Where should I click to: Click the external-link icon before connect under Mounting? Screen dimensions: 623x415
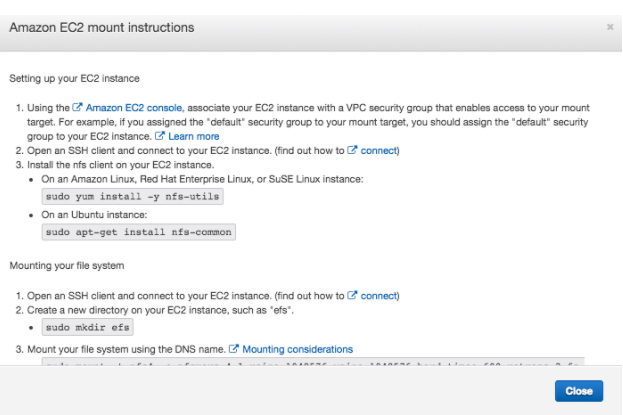[x=352, y=295]
